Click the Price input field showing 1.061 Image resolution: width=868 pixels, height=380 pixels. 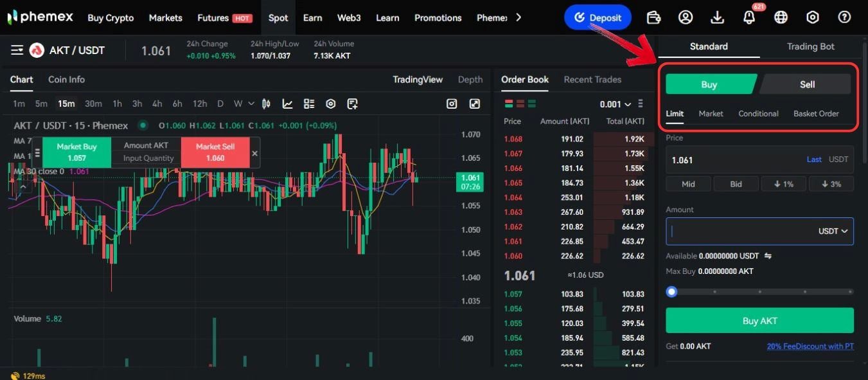pyautogui.click(x=759, y=159)
